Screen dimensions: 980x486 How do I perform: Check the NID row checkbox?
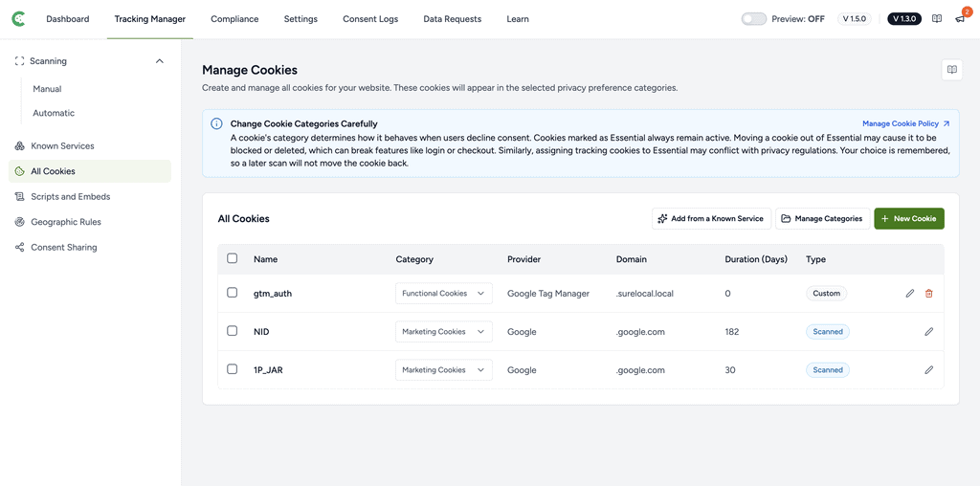click(x=232, y=331)
